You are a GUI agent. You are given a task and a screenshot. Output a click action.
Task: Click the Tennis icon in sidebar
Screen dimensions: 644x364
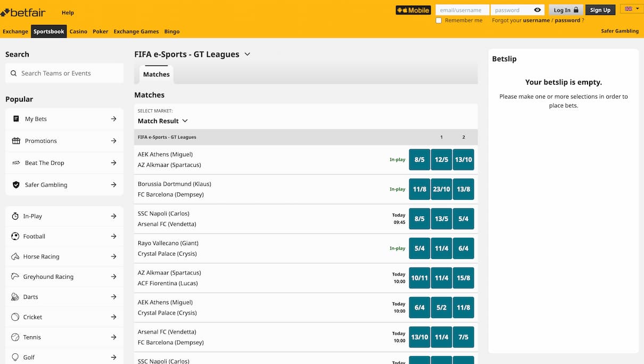pos(15,337)
